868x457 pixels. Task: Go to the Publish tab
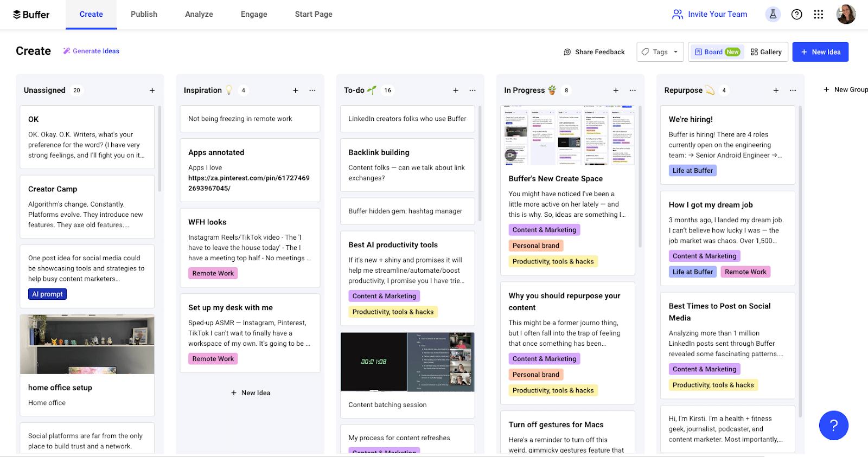pos(144,14)
